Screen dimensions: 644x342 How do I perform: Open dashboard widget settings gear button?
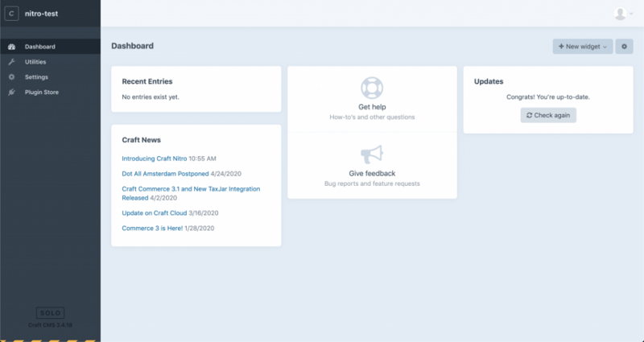click(x=624, y=47)
